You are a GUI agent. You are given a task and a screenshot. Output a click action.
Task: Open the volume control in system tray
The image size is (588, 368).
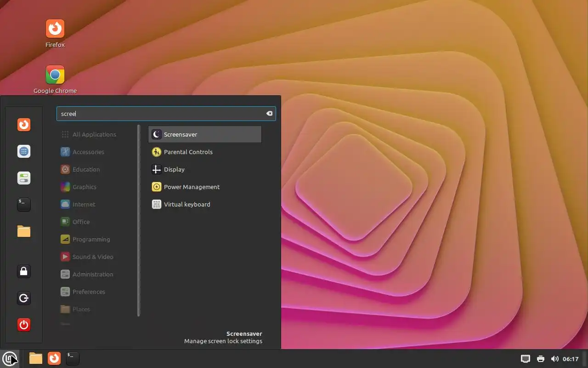pyautogui.click(x=554, y=359)
